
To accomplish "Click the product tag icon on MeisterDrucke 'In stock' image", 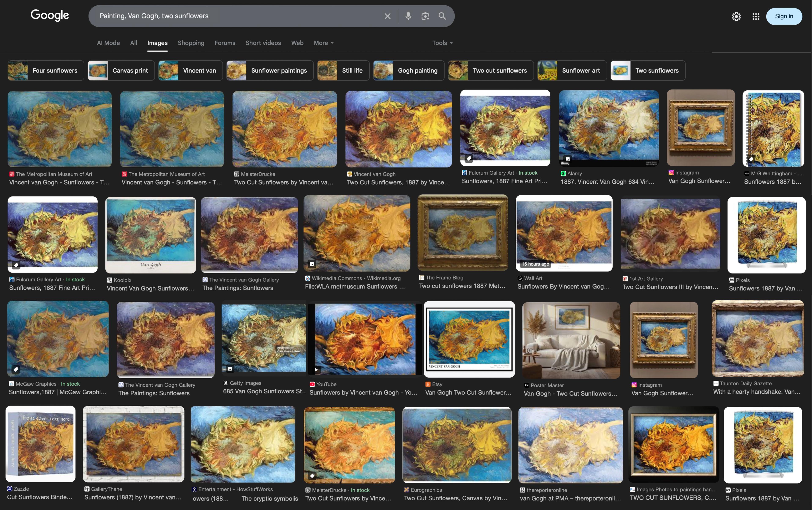I will coord(312,476).
